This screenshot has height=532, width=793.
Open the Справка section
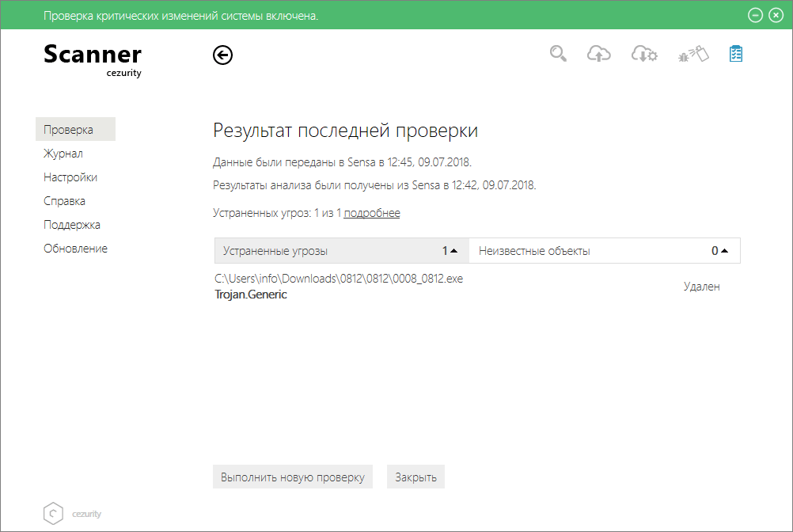(x=64, y=201)
